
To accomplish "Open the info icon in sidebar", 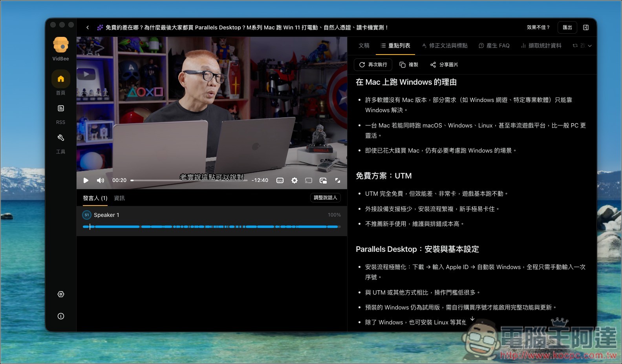I will click(61, 316).
